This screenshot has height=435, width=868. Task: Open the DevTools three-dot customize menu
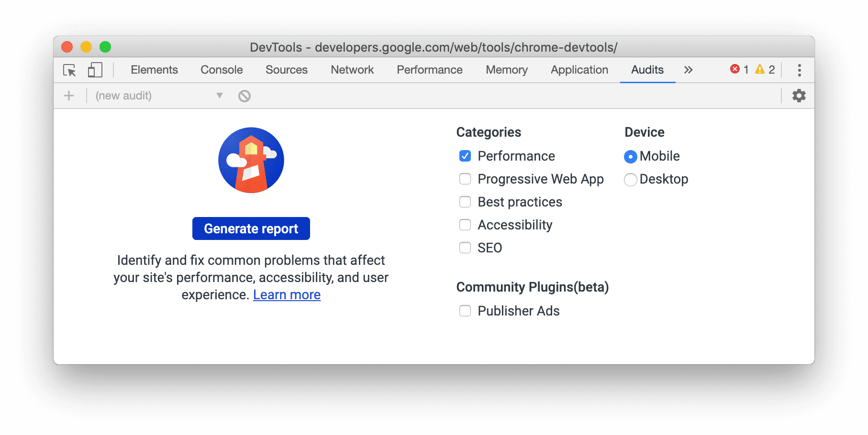(799, 70)
